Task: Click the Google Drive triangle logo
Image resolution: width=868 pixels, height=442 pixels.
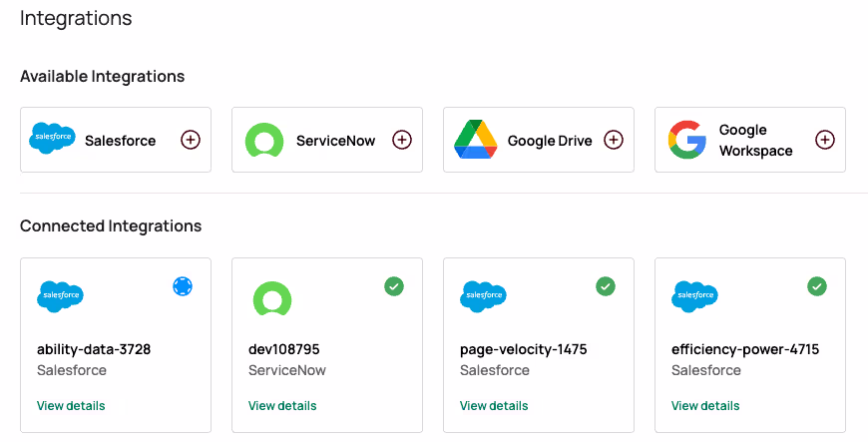Action: coord(476,139)
